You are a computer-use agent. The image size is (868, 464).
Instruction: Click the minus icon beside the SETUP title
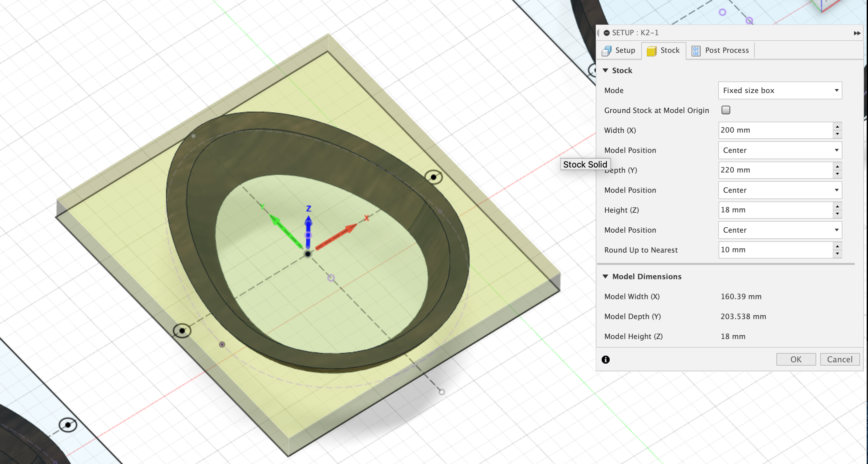pyautogui.click(x=607, y=33)
